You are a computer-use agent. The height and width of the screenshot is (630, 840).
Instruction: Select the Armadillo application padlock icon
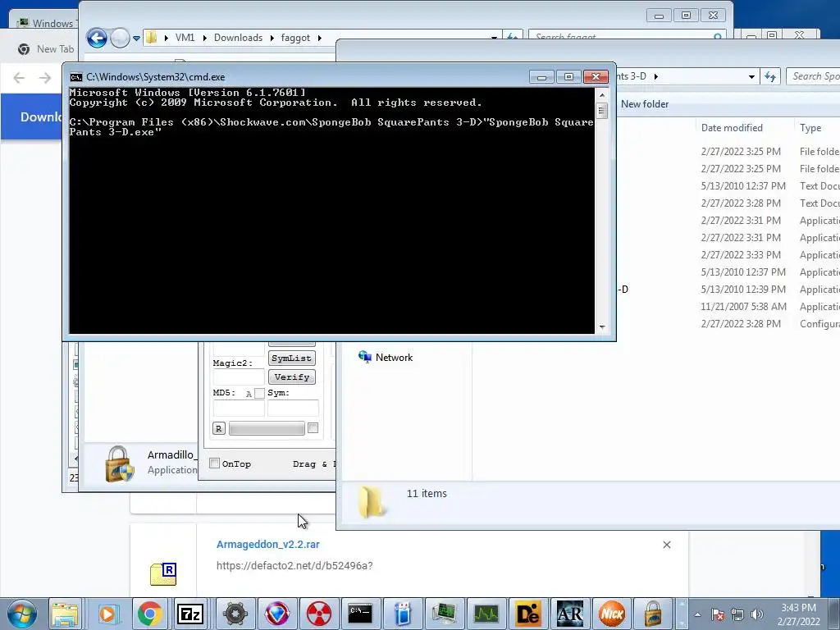(119, 464)
